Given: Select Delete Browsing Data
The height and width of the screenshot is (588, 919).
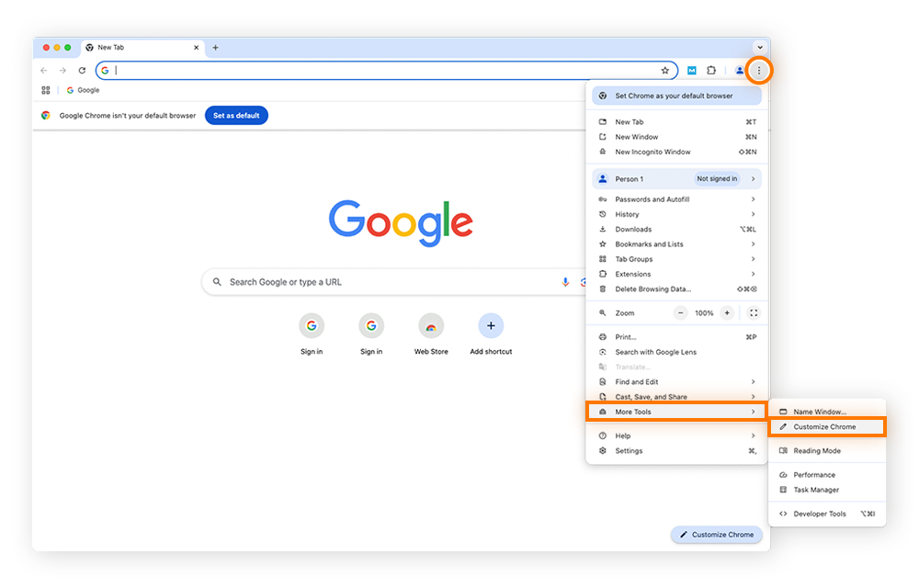Looking at the screenshot, I should click(x=676, y=288).
